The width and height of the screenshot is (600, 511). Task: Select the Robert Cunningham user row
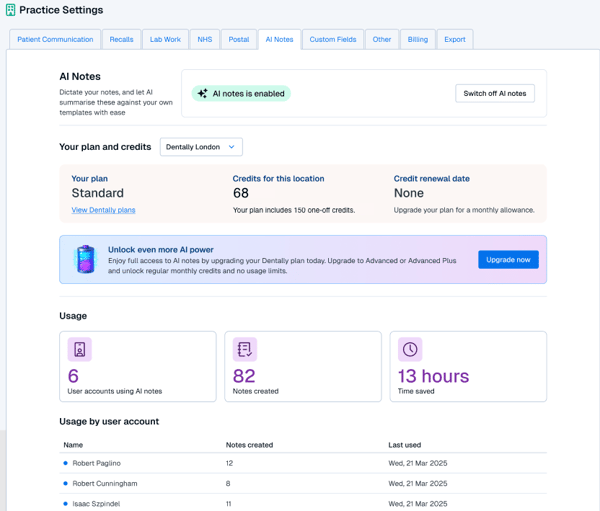coord(105,483)
